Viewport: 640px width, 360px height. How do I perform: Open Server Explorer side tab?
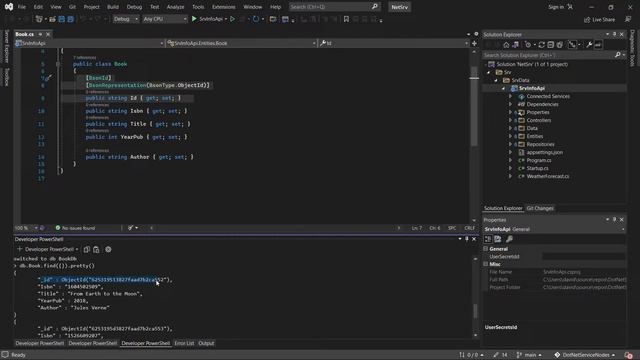tap(6, 46)
